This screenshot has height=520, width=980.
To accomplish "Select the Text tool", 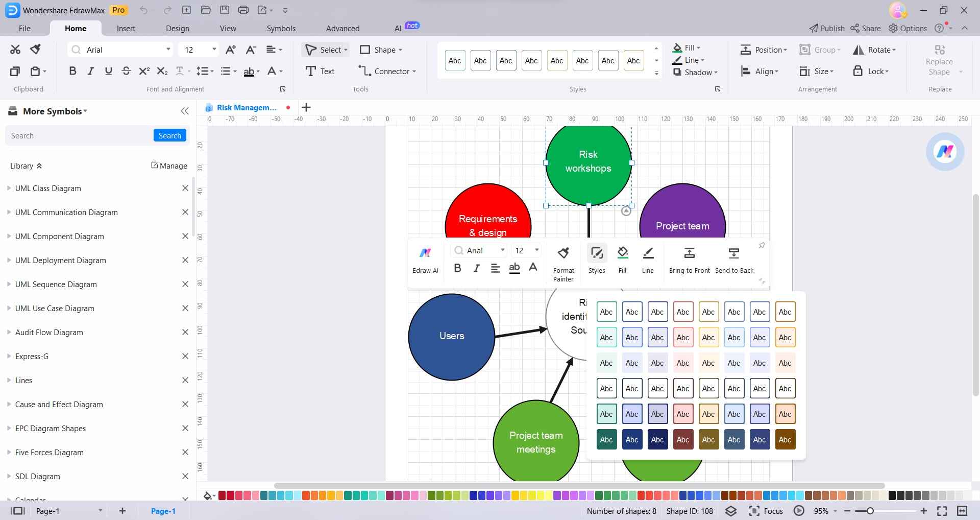I will tap(320, 71).
